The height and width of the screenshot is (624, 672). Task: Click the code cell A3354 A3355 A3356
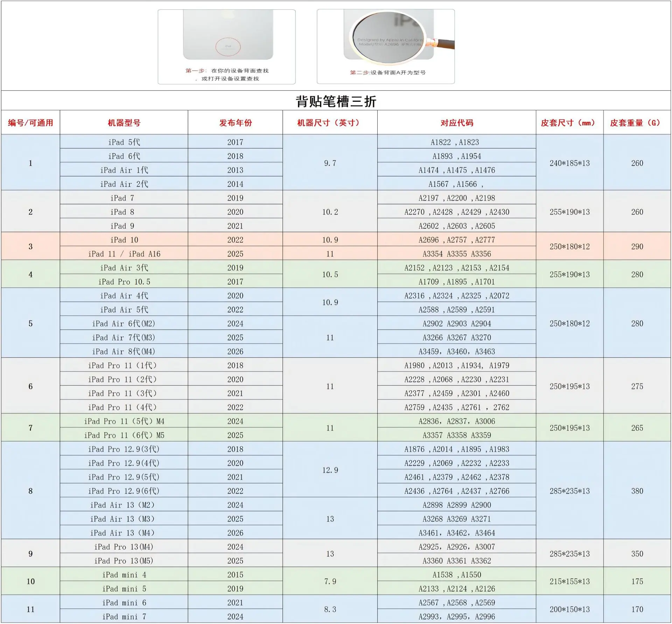pyautogui.click(x=457, y=254)
